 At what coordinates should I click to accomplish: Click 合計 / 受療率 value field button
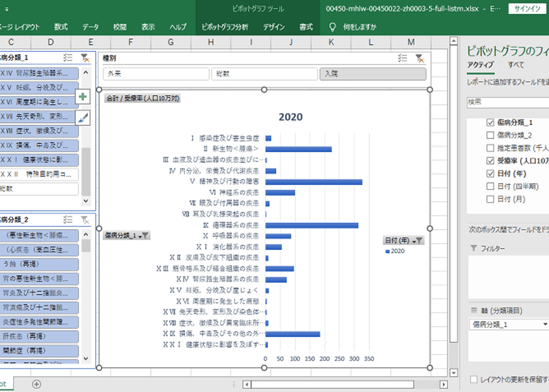(x=143, y=99)
